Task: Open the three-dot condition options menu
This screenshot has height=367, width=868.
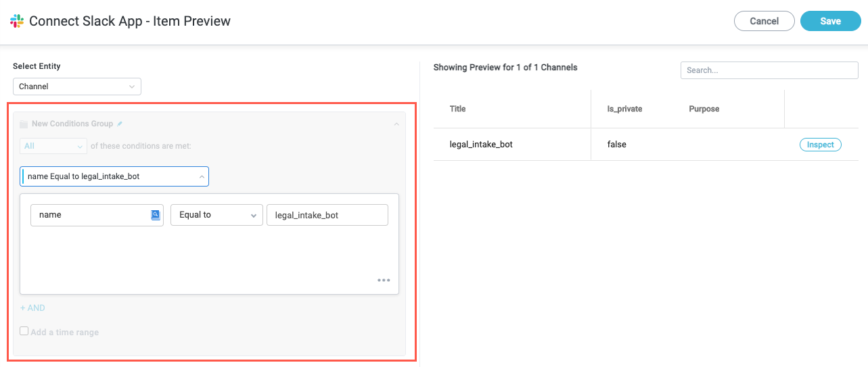Action: (x=384, y=280)
